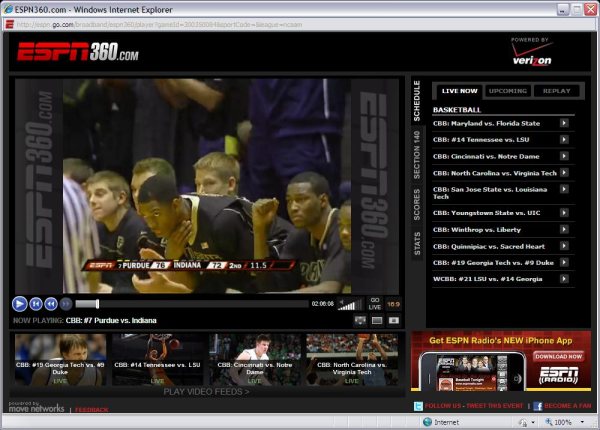Select CBB: Youngstown State vs. UIC listing
Viewport: 600px width, 430px height.
[486, 213]
